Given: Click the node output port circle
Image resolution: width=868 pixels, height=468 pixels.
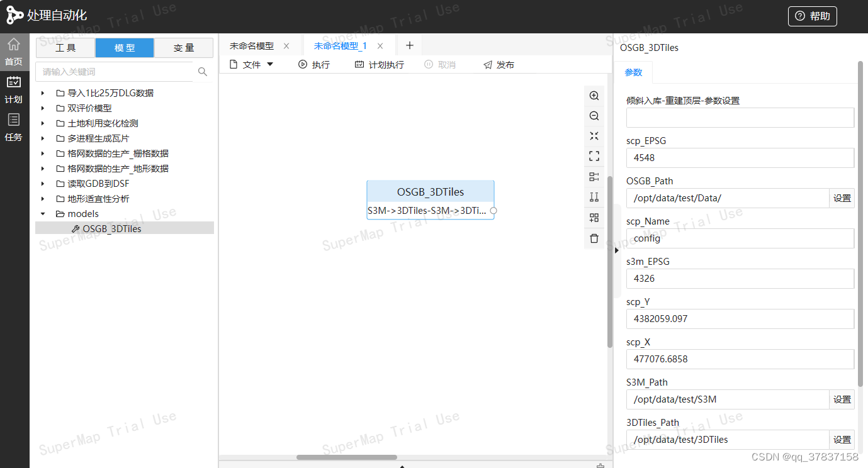Looking at the screenshot, I should (x=493, y=210).
